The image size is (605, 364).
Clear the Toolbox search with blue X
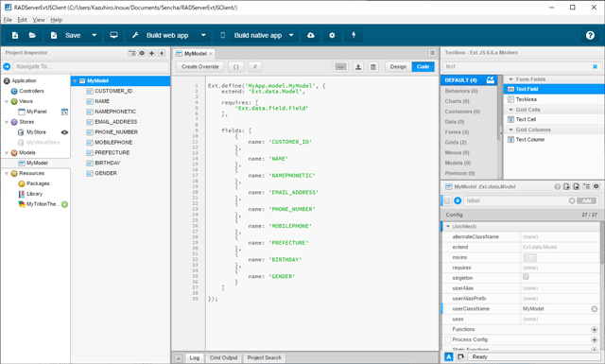coord(595,67)
